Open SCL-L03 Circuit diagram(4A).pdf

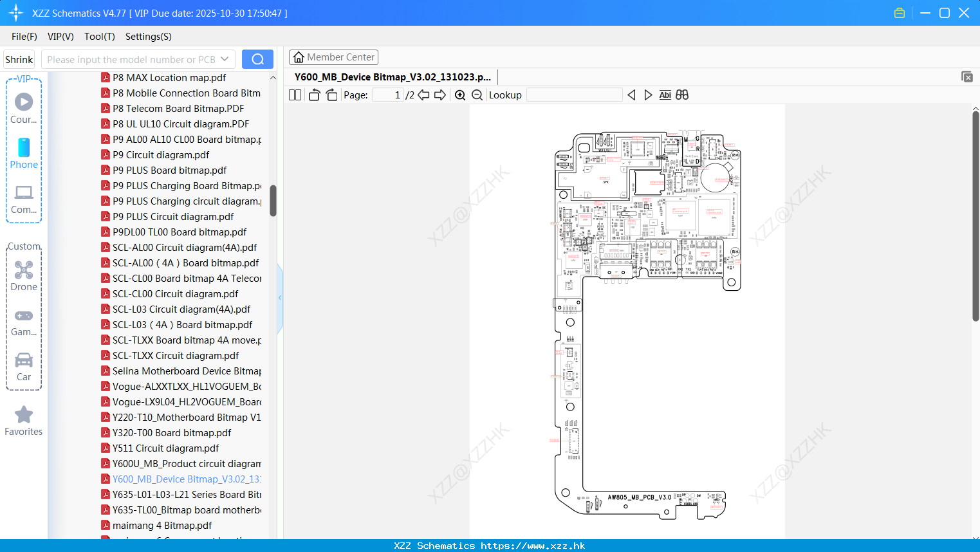pos(181,309)
